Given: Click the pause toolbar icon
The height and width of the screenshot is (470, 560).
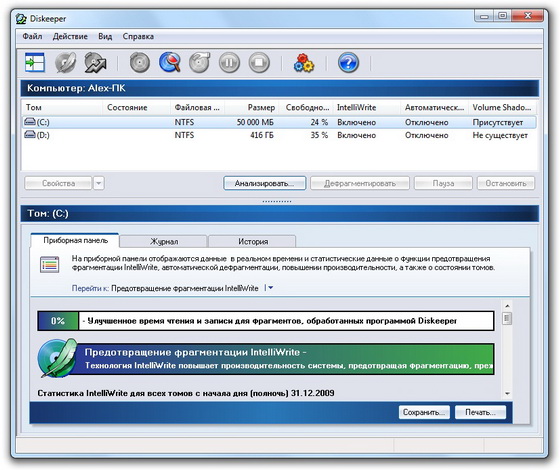Looking at the screenshot, I should click(x=229, y=63).
